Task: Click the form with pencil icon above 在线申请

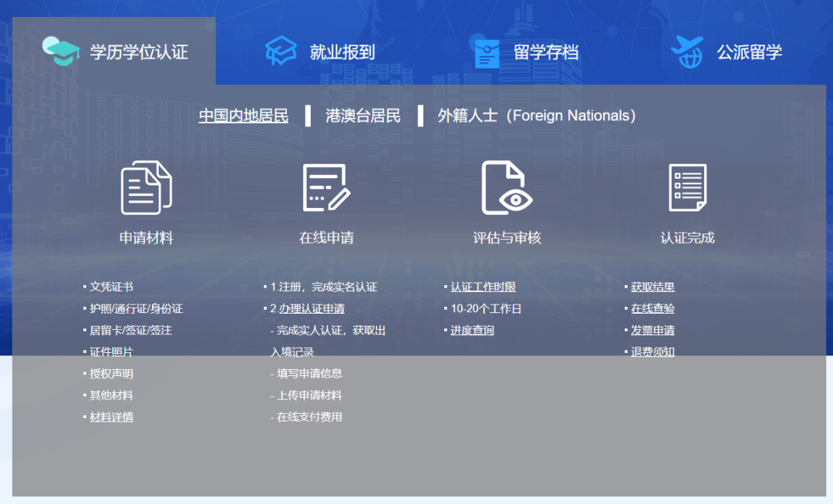Action: coord(326,187)
